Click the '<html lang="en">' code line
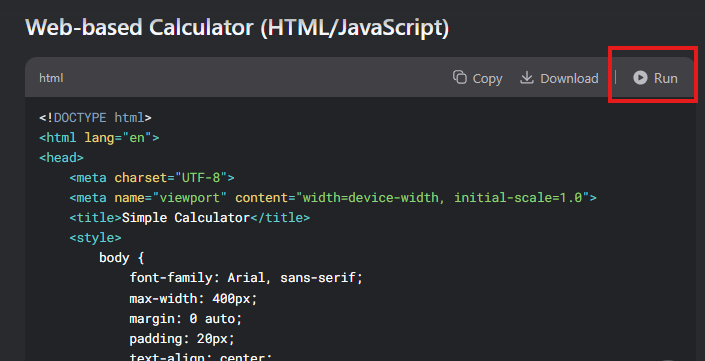The image size is (705, 361). pyautogui.click(x=99, y=138)
